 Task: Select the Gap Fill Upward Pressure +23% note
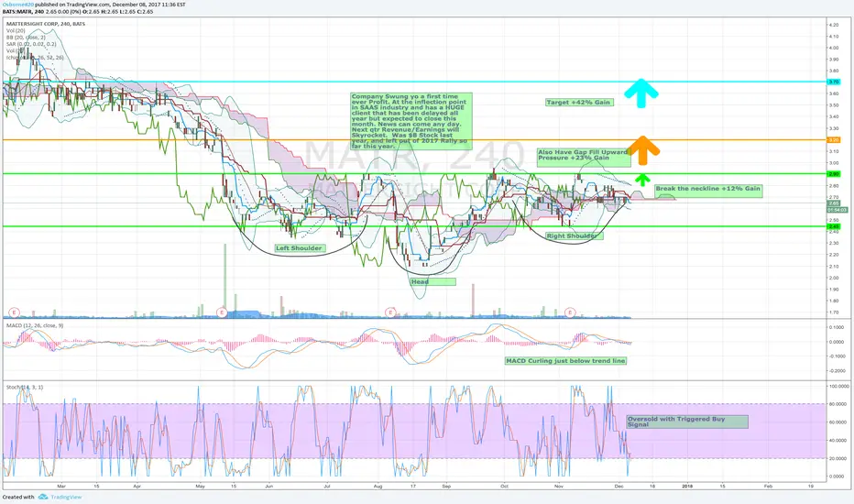click(584, 157)
